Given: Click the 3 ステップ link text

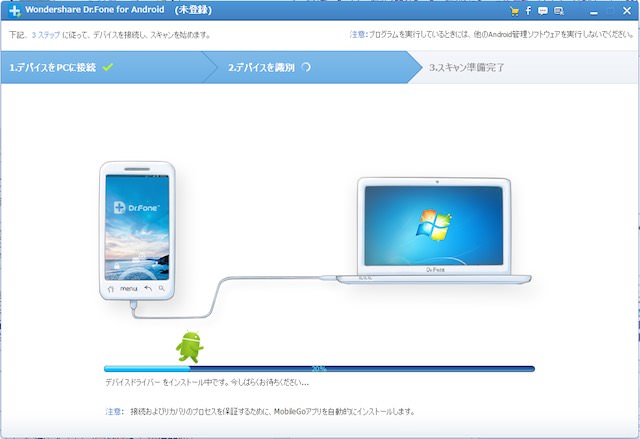Looking at the screenshot, I should coord(46,35).
